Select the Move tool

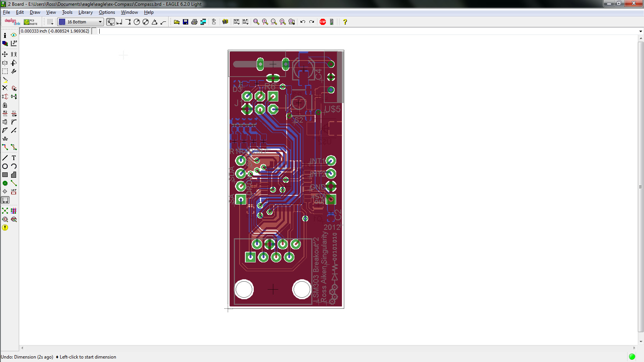pos(5,54)
